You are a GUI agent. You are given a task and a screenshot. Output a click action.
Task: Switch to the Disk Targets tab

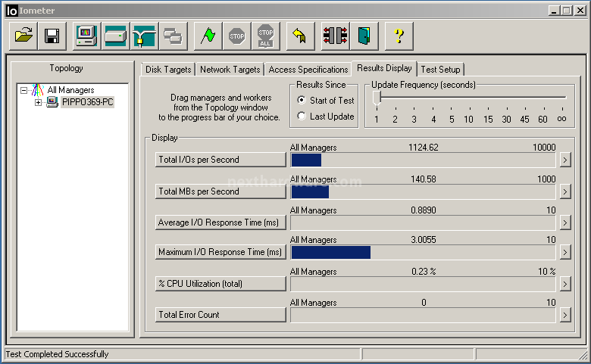click(x=168, y=70)
